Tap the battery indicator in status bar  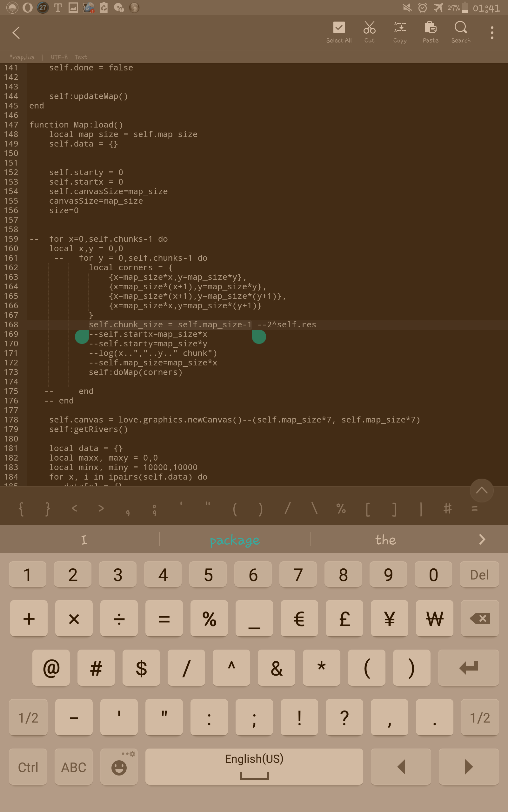pos(465,7)
